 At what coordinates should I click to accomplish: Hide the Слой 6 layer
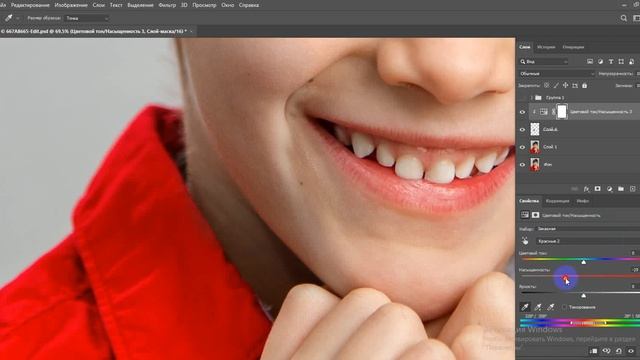pos(522,129)
